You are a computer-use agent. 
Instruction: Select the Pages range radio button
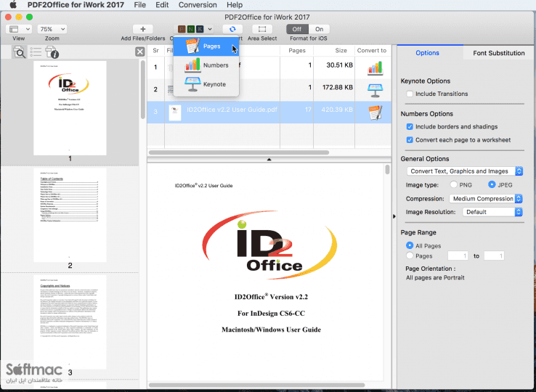(x=410, y=256)
